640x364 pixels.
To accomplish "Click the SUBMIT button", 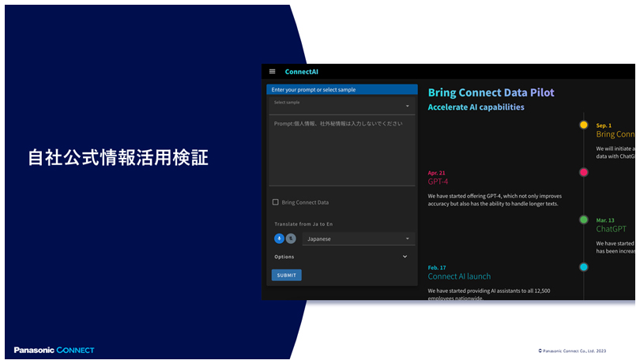I will coord(286,276).
